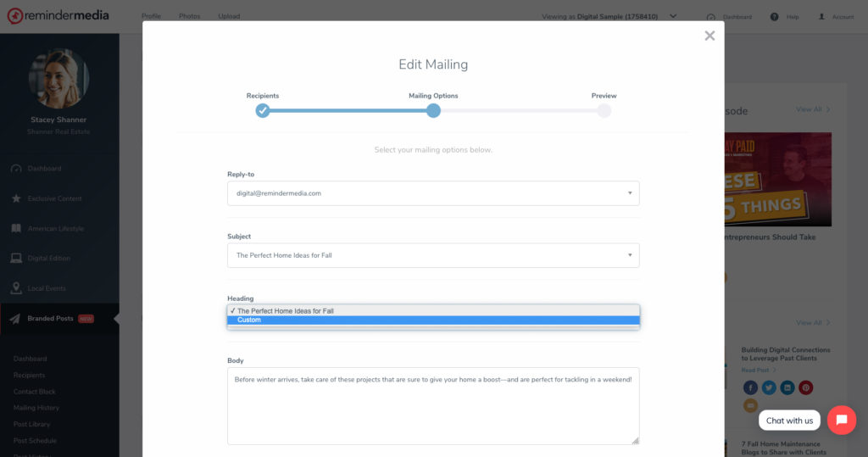Share post via Facebook icon

pos(749,387)
